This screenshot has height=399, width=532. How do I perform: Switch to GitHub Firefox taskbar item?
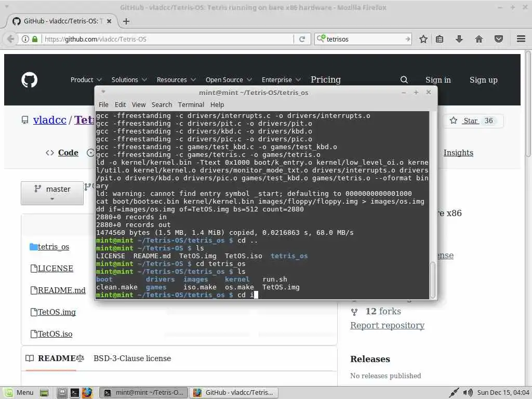(x=234, y=393)
